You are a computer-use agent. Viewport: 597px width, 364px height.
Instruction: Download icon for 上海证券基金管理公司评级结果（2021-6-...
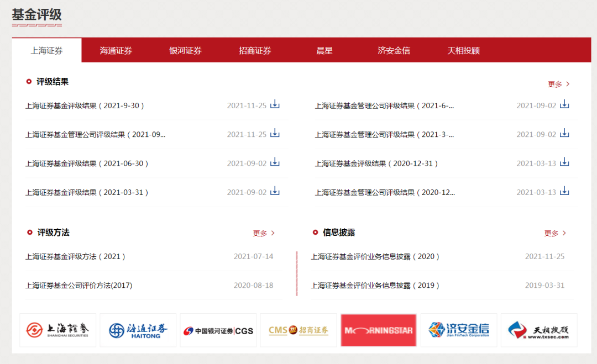[x=564, y=104]
